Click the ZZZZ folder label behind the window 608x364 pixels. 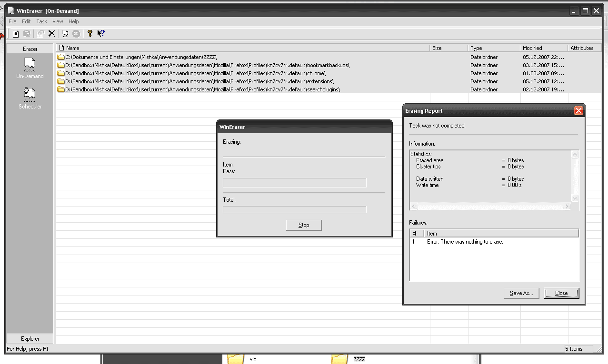coord(359,359)
